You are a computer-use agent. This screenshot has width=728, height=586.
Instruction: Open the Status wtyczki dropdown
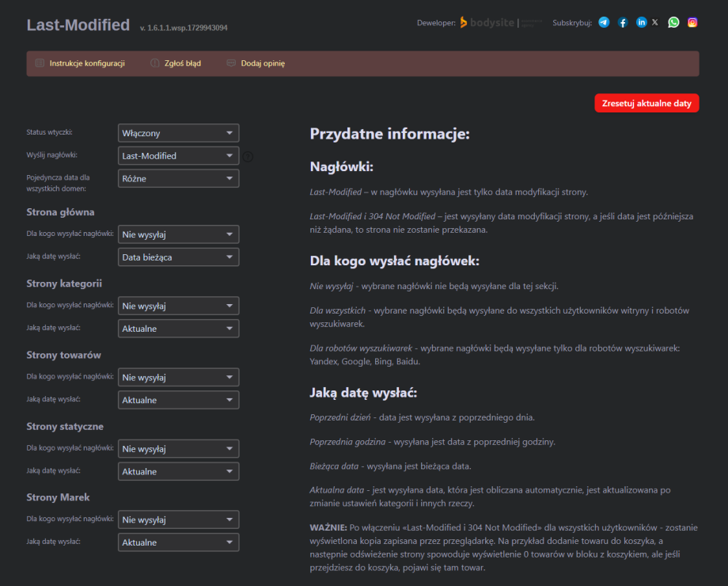click(178, 133)
